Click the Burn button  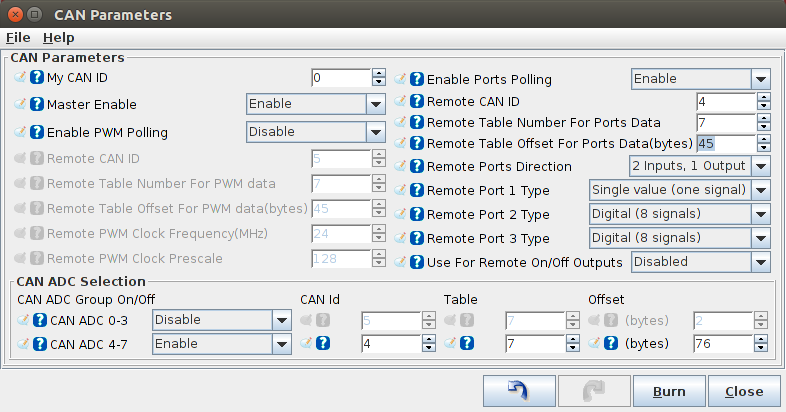point(669,391)
